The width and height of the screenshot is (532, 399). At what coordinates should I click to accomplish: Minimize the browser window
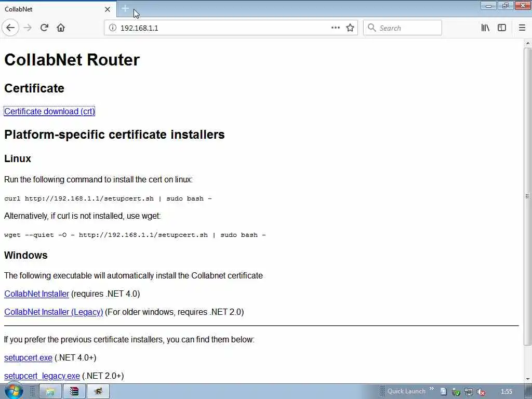tap(488, 6)
